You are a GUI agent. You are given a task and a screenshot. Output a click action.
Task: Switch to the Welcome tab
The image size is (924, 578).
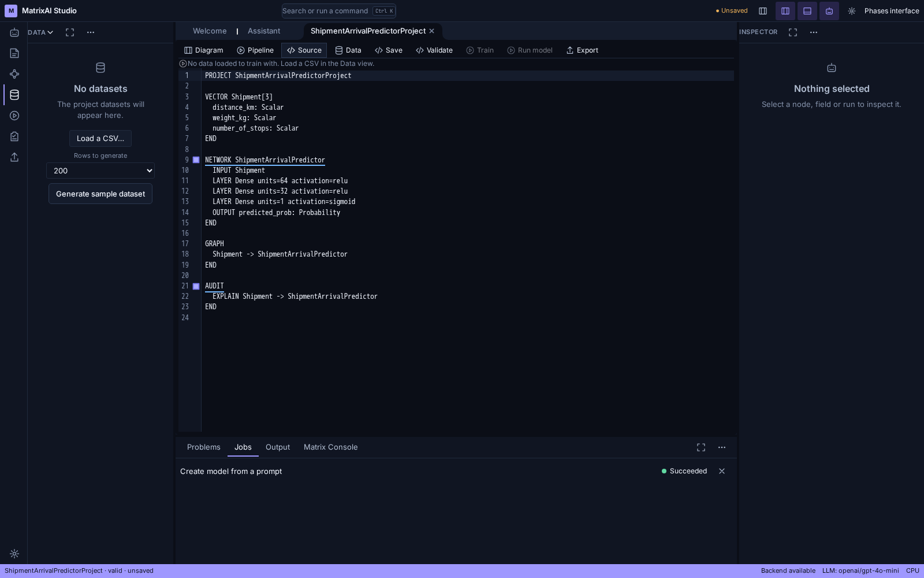click(x=210, y=31)
